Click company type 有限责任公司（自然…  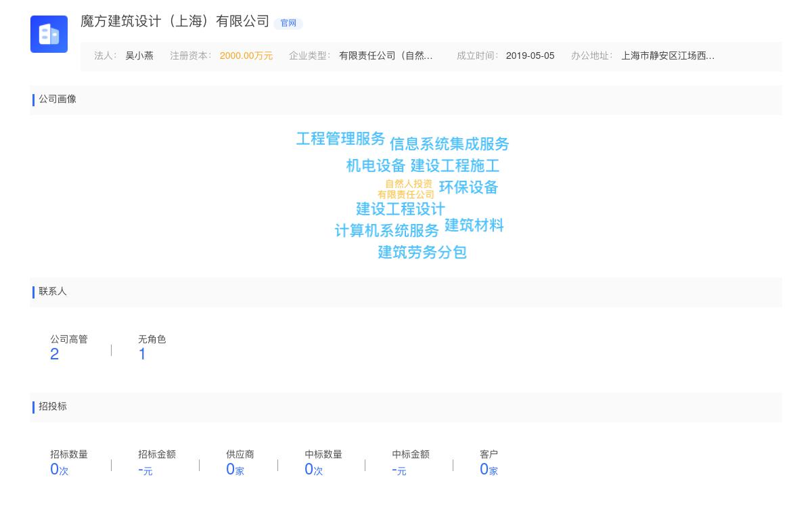[x=386, y=56]
